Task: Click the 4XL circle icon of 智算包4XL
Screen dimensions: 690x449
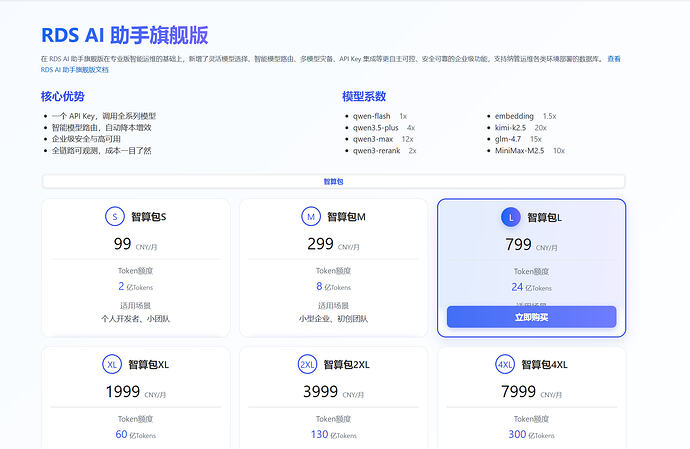Action: pyautogui.click(x=505, y=364)
